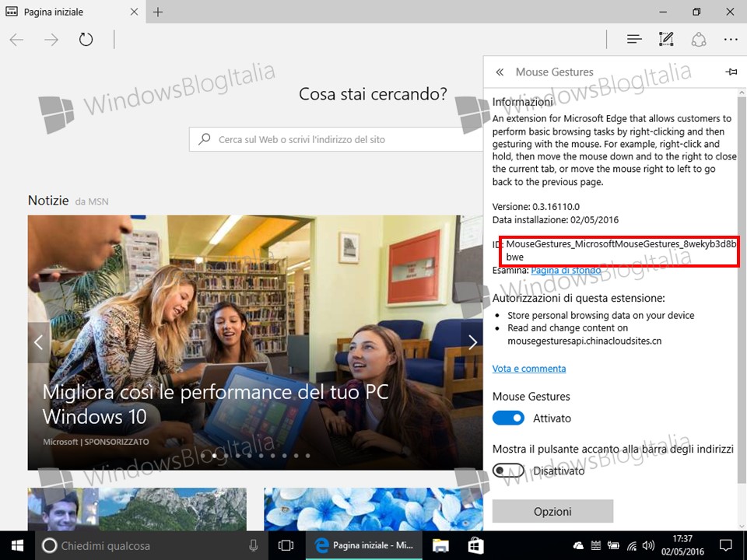Open the blue flowers news thumbnail

[373, 509]
